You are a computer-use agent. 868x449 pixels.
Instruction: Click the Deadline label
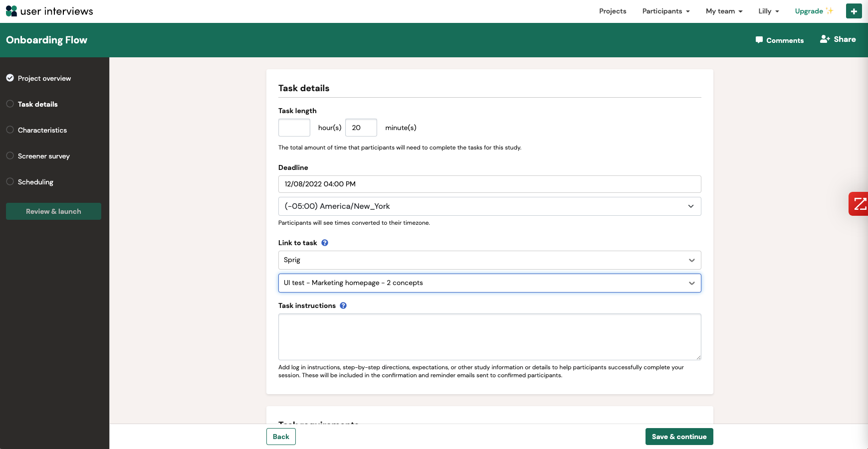click(293, 167)
